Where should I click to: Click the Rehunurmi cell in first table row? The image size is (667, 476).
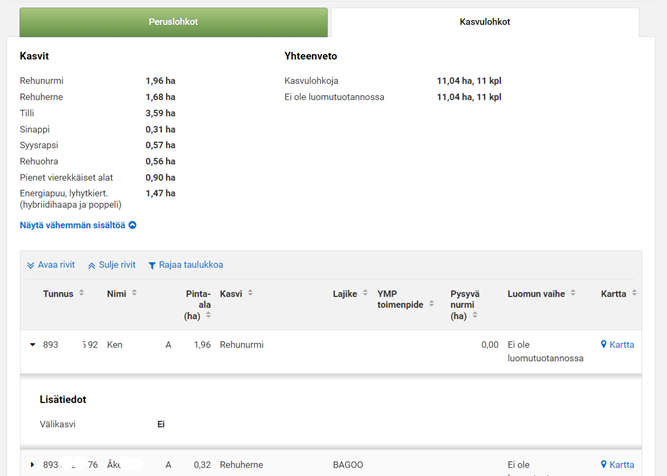(241, 345)
